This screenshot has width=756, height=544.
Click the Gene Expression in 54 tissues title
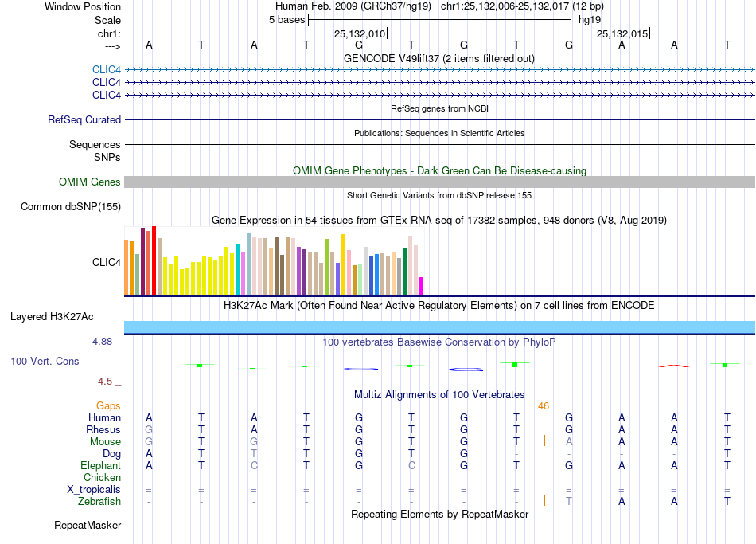(439, 221)
